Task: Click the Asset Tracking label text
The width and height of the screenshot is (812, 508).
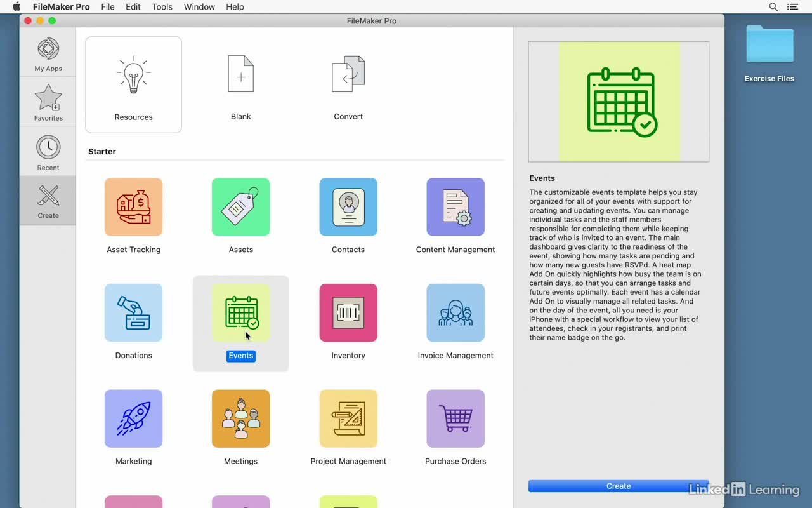Action: click(x=134, y=250)
